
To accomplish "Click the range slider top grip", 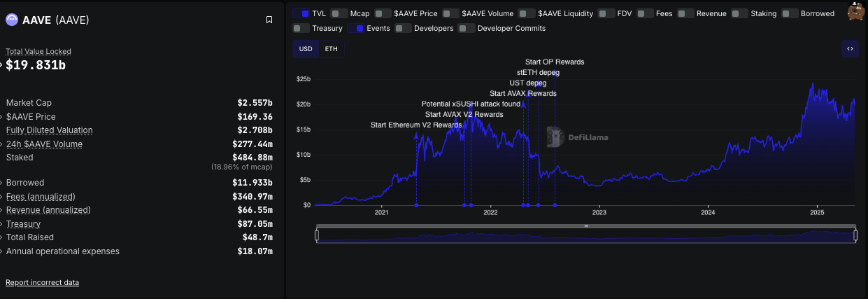I will pos(586,225).
